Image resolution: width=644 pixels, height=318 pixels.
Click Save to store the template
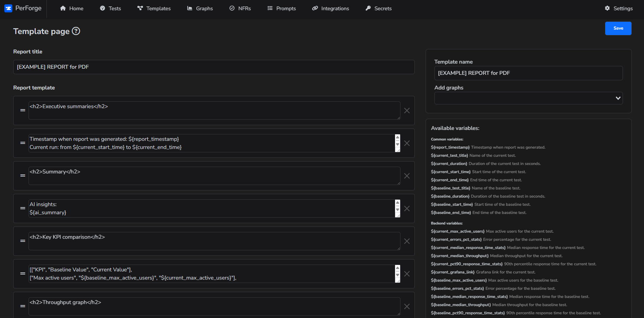[618, 28]
